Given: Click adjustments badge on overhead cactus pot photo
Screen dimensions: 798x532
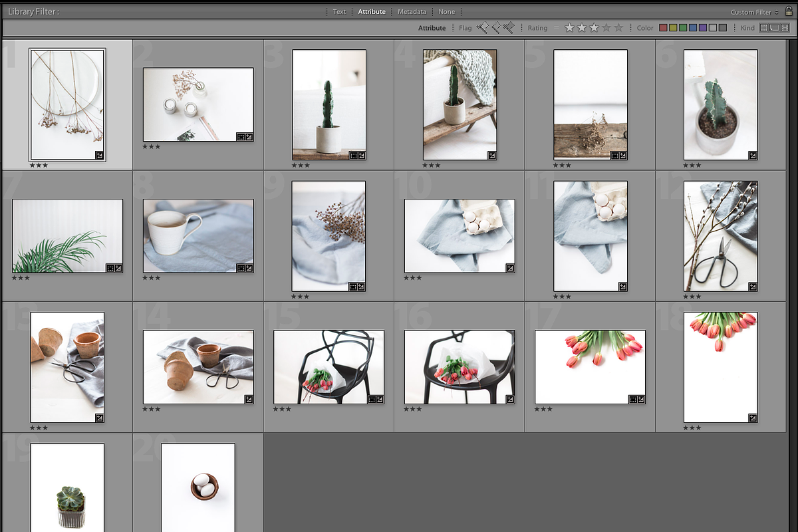Looking at the screenshot, I should click(x=753, y=156).
